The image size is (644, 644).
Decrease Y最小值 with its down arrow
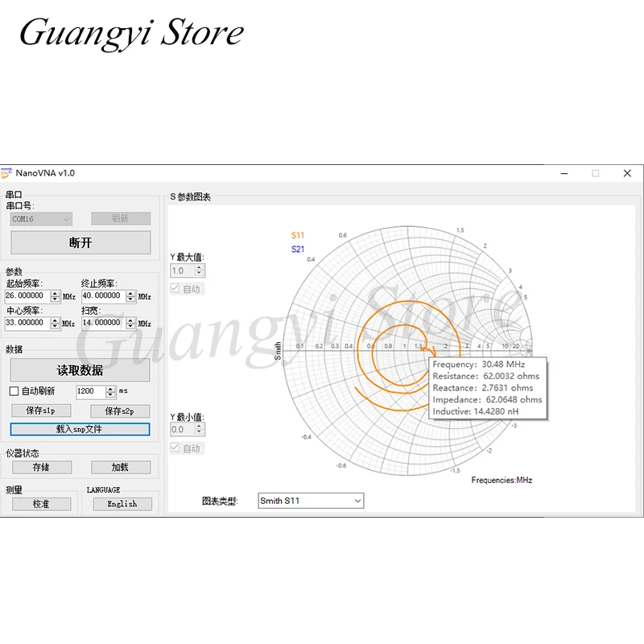pyautogui.click(x=199, y=432)
